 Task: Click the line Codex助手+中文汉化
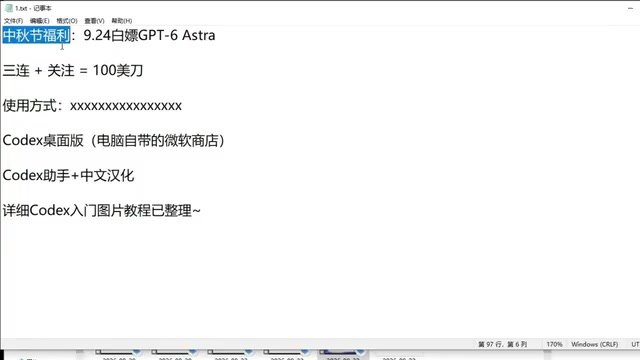click(x=68, y=176)
